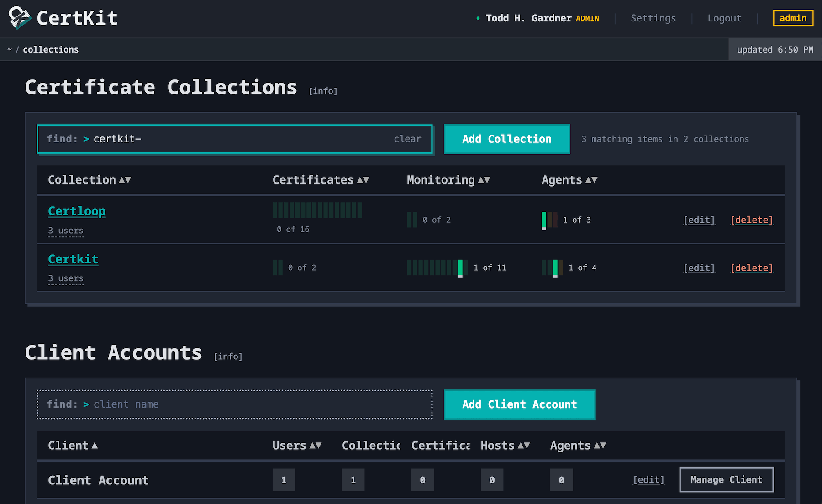The image size is (822, 504).
Task: Click Certloop certificates bar 0 of 16
Action: 317,210
